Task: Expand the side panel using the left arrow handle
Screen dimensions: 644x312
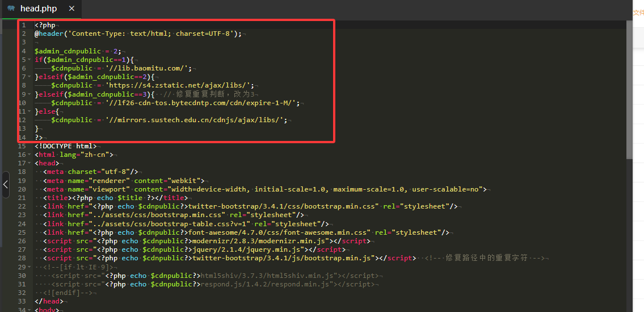Action: [5, 184]
